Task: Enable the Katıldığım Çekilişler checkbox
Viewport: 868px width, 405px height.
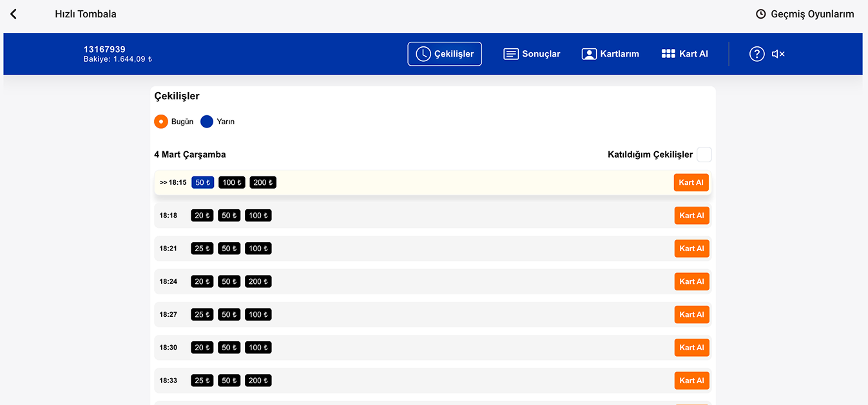Action: pyautogui.click(x=704, y=155)
